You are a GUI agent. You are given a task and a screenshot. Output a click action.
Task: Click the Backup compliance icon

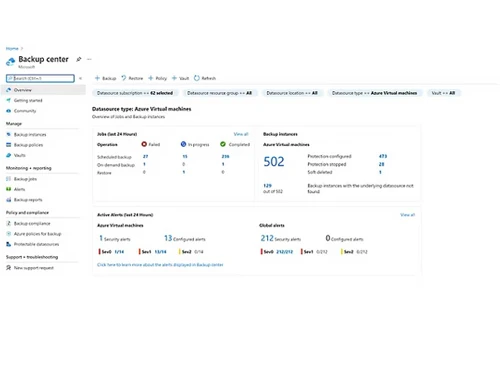9,223
